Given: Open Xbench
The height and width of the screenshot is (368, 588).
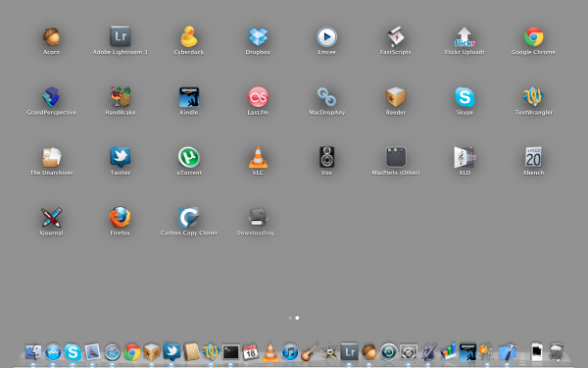Looking at the screenshot, I should click(x=534, y=157).
